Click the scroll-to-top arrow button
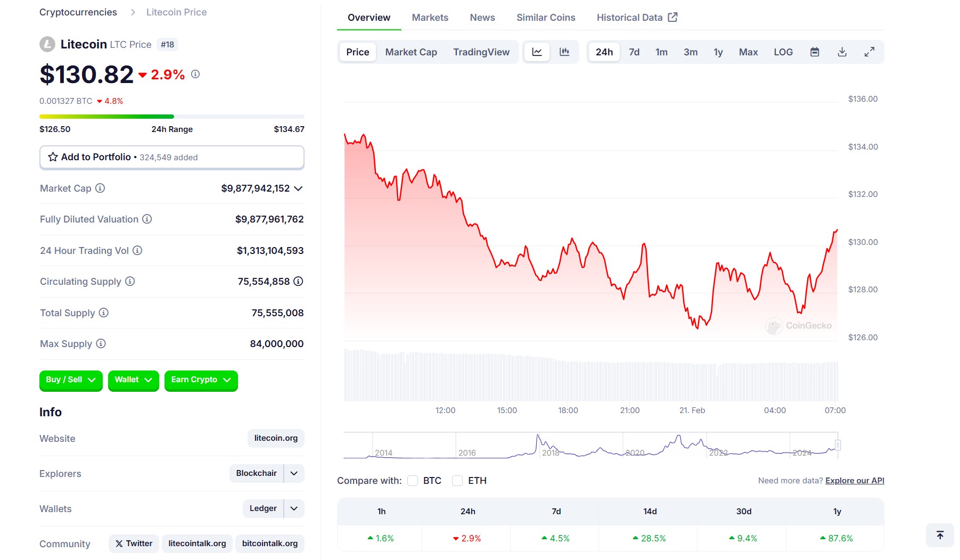This screenshot has height=560, width=960. [940, 535]
